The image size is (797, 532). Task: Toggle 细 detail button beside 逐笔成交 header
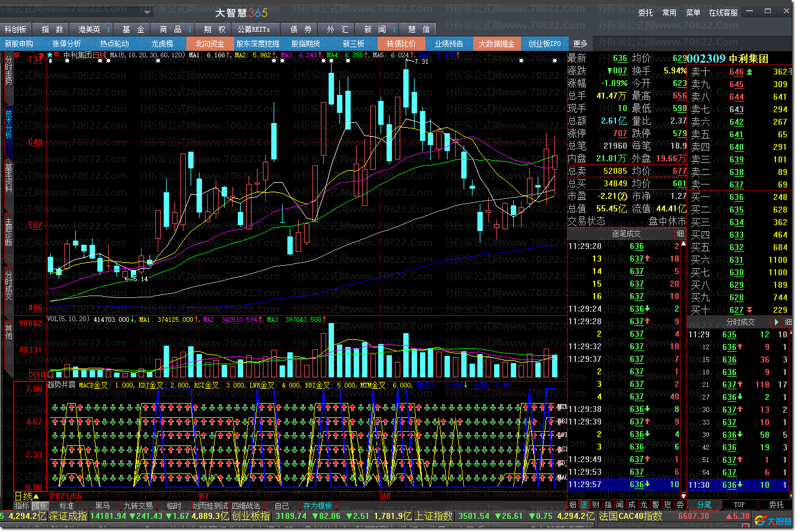[680, 234]
